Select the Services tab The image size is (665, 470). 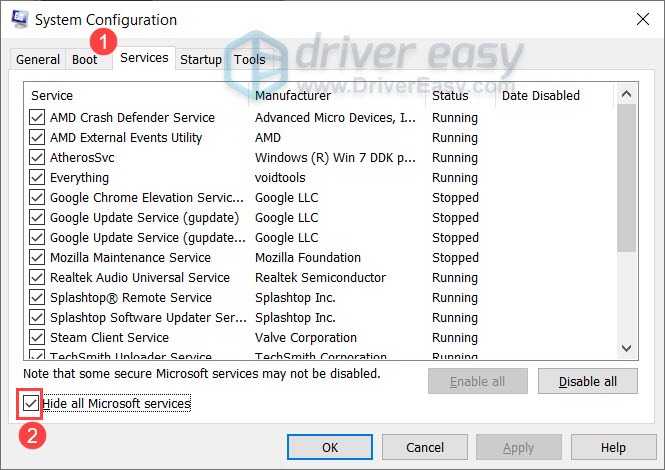pyautogui.click(x=144, y=58)
